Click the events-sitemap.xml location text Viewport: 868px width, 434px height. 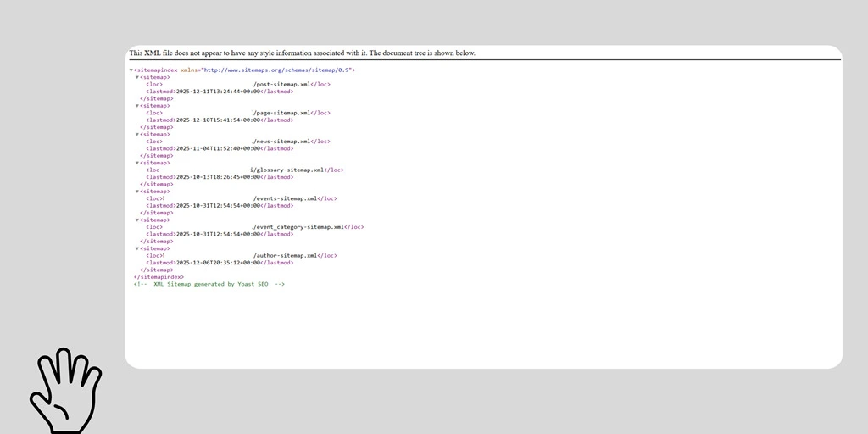[x=284, y=198]
